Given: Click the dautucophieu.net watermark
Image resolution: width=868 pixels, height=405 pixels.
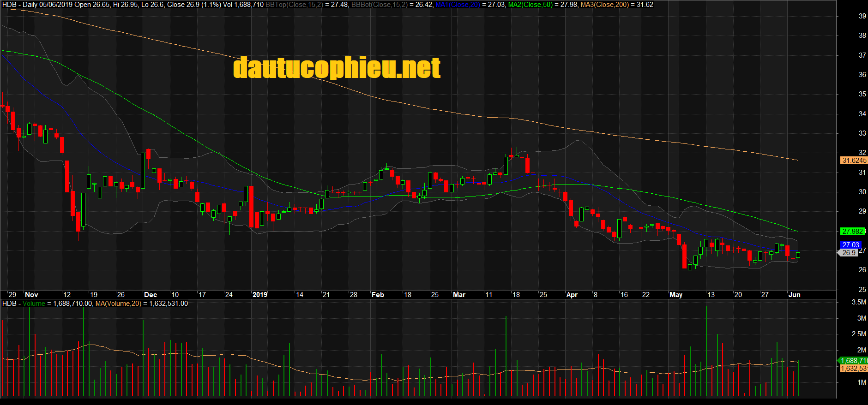Looking at the screenshot, I should [x=337, y=68].
